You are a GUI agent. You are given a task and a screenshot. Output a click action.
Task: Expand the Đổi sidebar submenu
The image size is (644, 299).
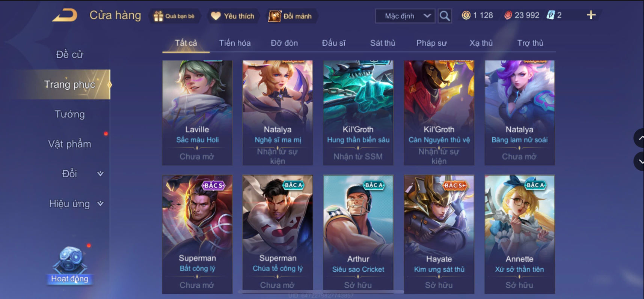[x=100, y=174]
